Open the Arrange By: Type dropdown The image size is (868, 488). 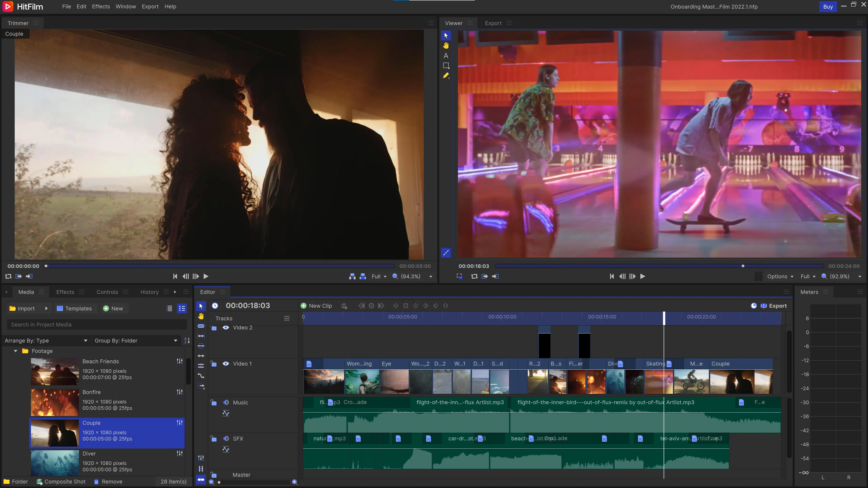[46, 340]
